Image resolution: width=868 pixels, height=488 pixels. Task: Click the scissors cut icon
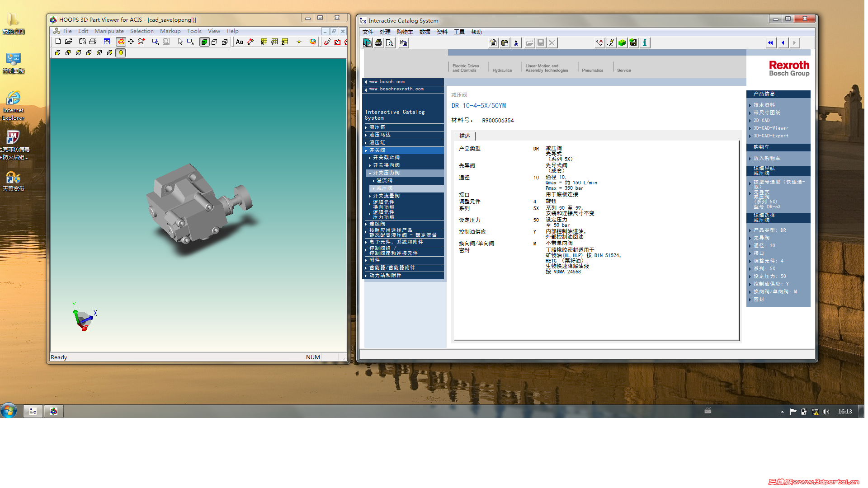[x=516, y=43]
